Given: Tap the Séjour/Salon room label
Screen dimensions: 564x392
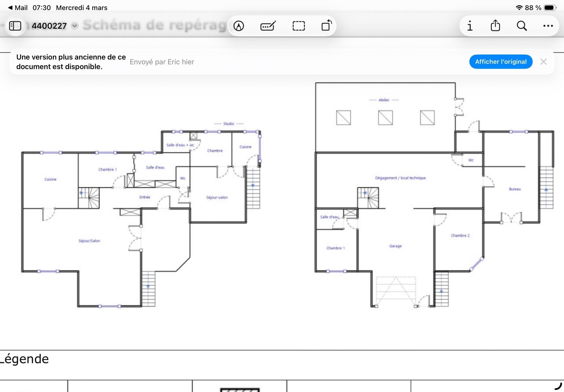Looking at the screenshot, I should point(89,241).
